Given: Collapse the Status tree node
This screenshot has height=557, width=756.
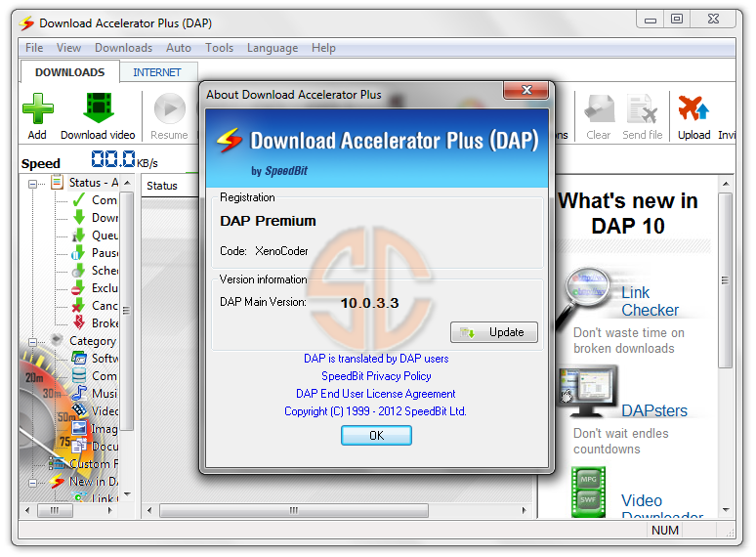Looking at the screenshot, I should [33, 184].
